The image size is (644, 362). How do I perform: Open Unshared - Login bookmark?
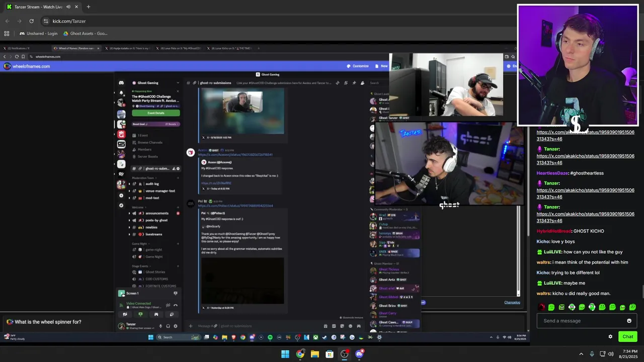point(38,34)
